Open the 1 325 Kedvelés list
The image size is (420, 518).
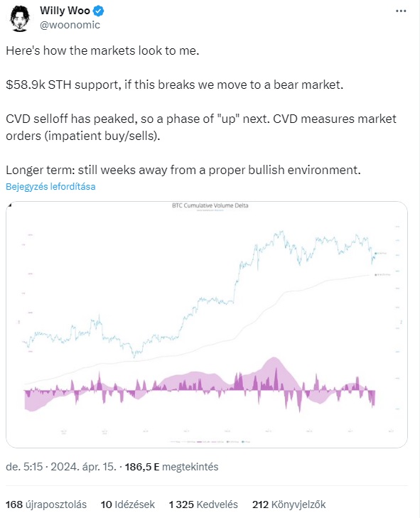pyautogui.click(x=203, y=504)
